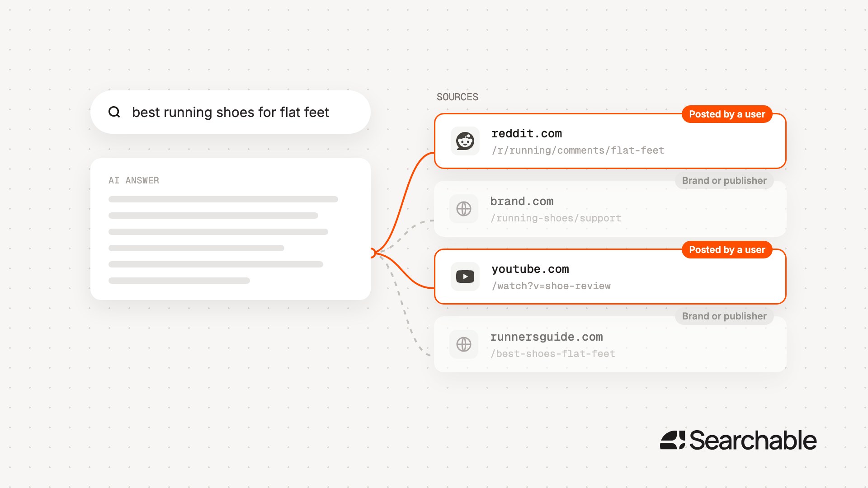Click the globe icon beside runnersguide.com
Screen dimensions: 868x488
point(464,344)
